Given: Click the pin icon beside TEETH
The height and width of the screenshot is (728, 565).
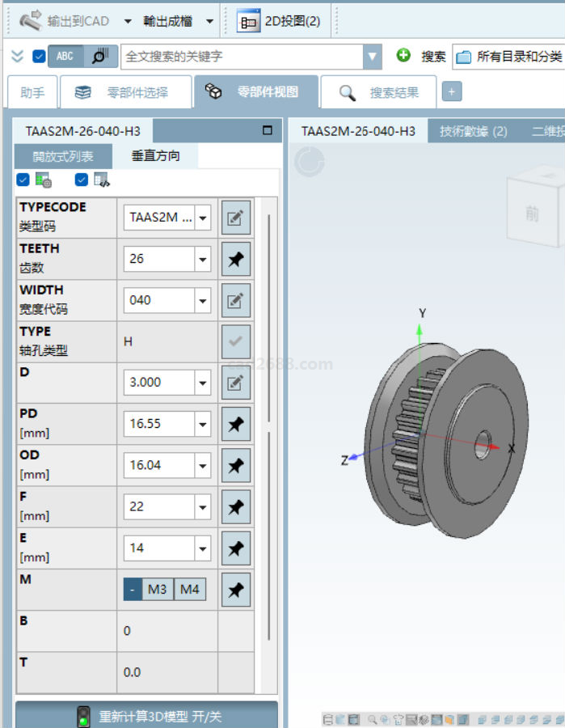Looking at the screenshot, I should (x=235, y=259).
